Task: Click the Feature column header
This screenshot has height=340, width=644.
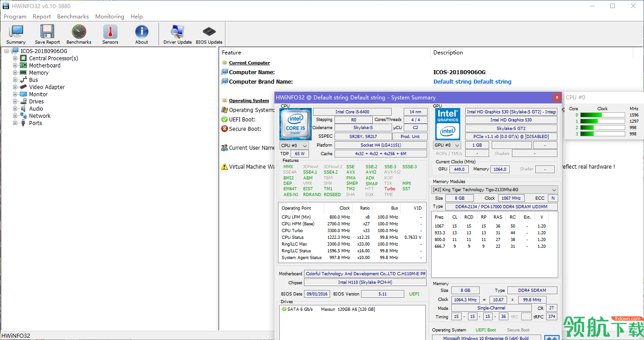Action: pos(325,53)
